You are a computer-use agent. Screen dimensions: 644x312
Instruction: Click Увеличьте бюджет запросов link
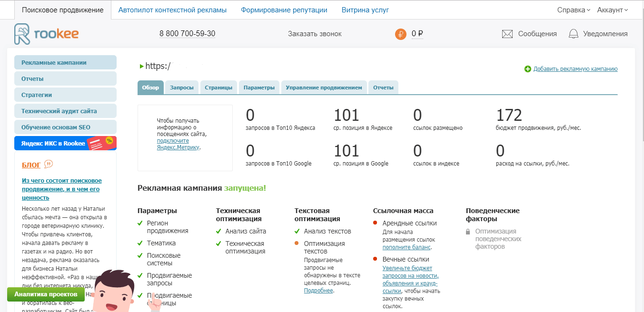coord(411,279)
